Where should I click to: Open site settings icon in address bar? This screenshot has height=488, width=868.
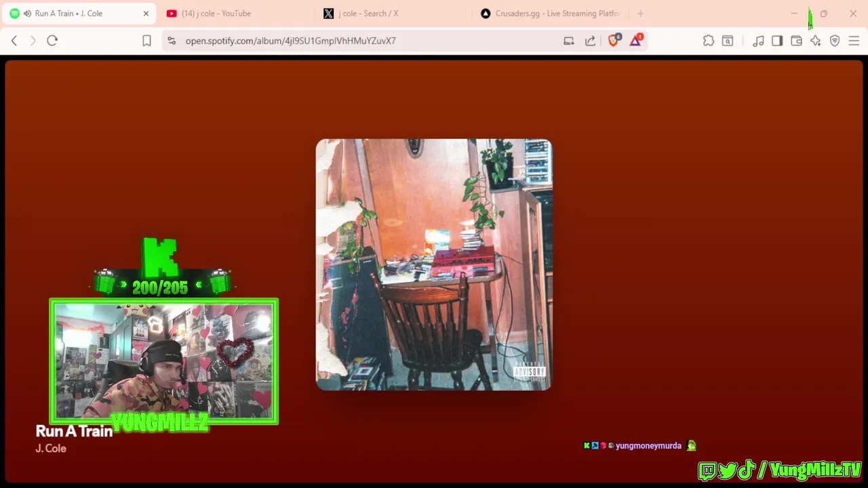coord(171,41)
